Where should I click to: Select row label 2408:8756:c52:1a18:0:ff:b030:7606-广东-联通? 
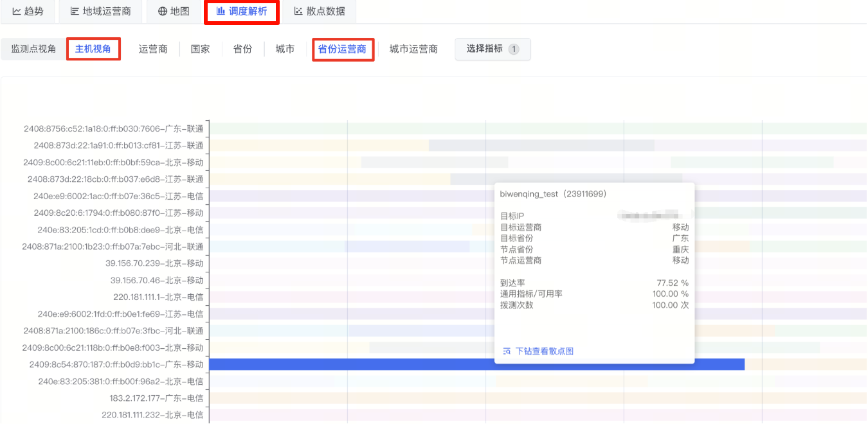pos(113,128)
